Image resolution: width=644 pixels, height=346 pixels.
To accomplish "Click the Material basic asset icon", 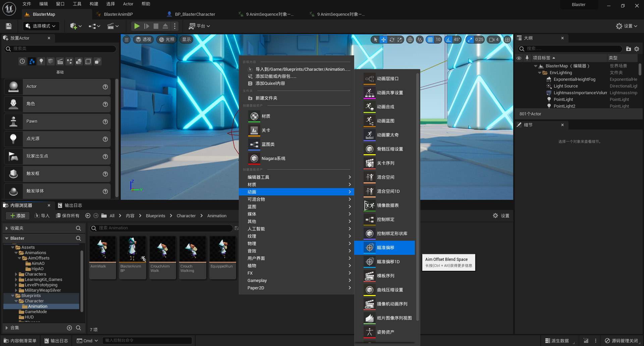I will pyautogui.click(x=254, y=116).
